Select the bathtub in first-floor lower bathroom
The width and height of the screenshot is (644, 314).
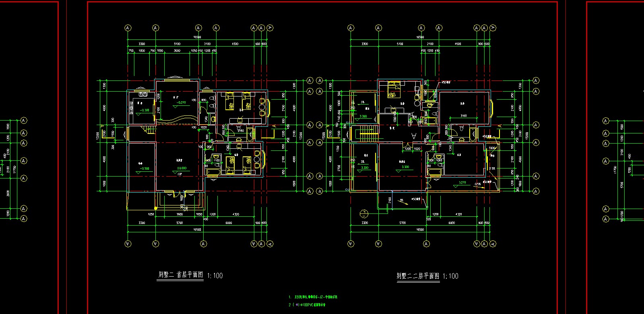pyautogui.click(x=213, y=172)
